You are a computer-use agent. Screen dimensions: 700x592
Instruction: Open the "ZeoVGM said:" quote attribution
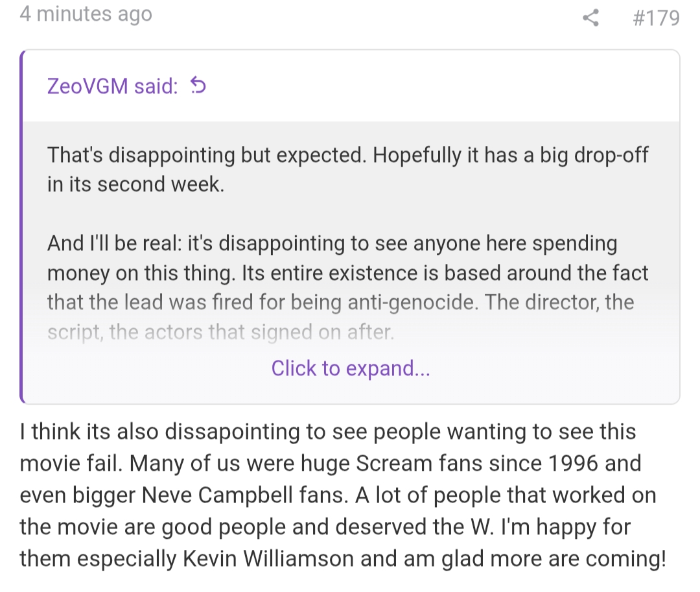coord(112,86)
